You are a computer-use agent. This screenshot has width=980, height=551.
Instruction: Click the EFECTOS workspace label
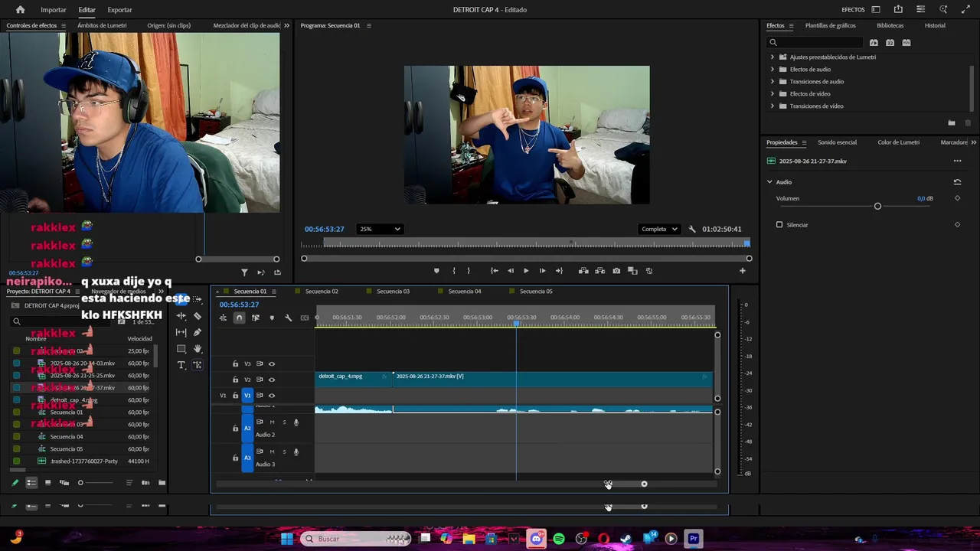[853, 10]
